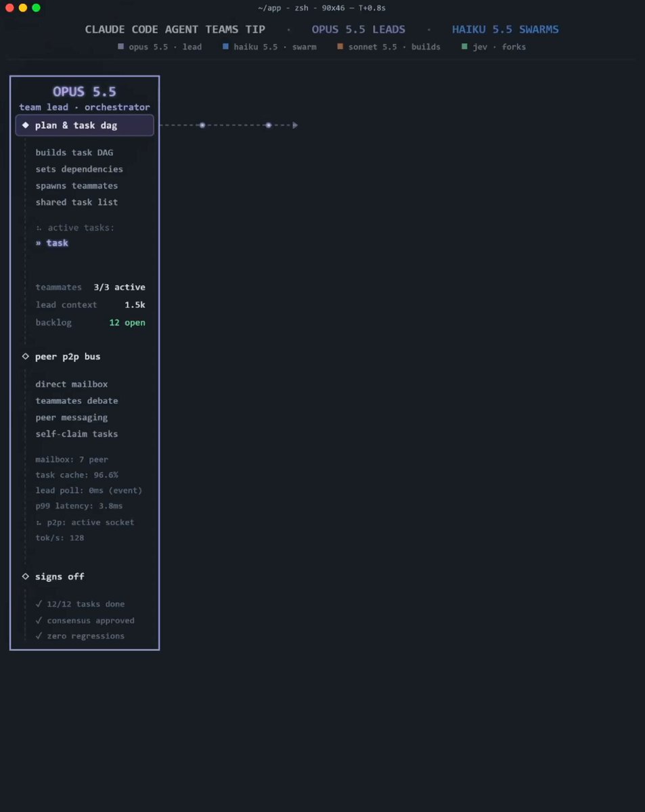Click the mailbox: 7 peer stat
Screen dimensions: 645x812
click(x=72, y=459)
